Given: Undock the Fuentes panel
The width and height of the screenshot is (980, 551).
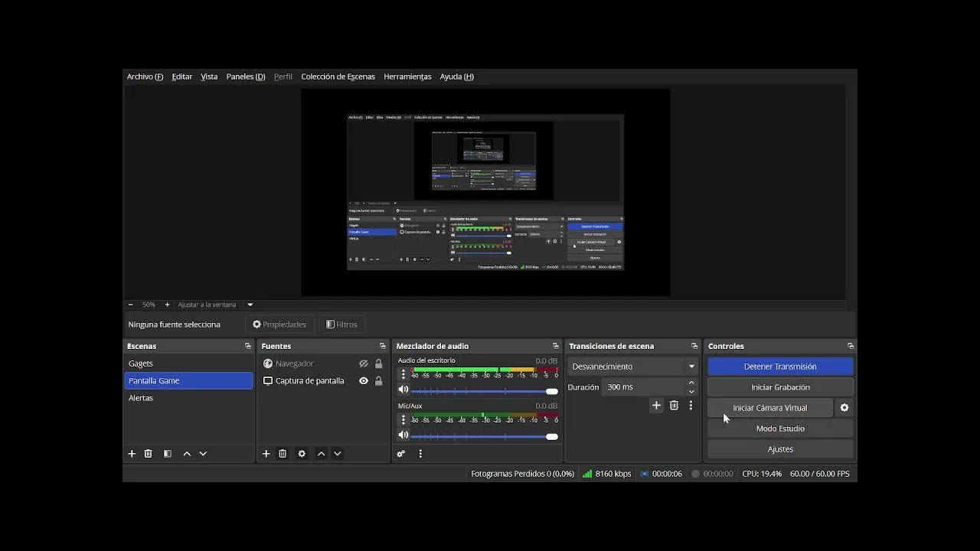Looking at the screenshot, I should 383,347.
